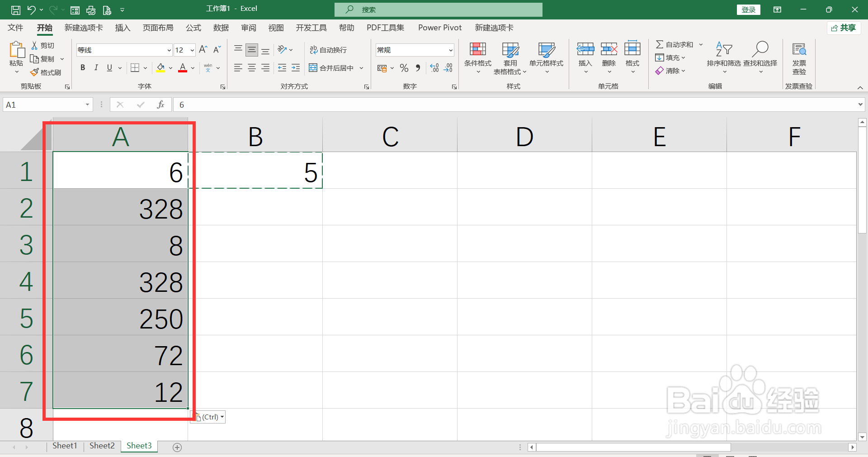Open the 文件 menu
868x457 pixels.
(x=15, y=28)
